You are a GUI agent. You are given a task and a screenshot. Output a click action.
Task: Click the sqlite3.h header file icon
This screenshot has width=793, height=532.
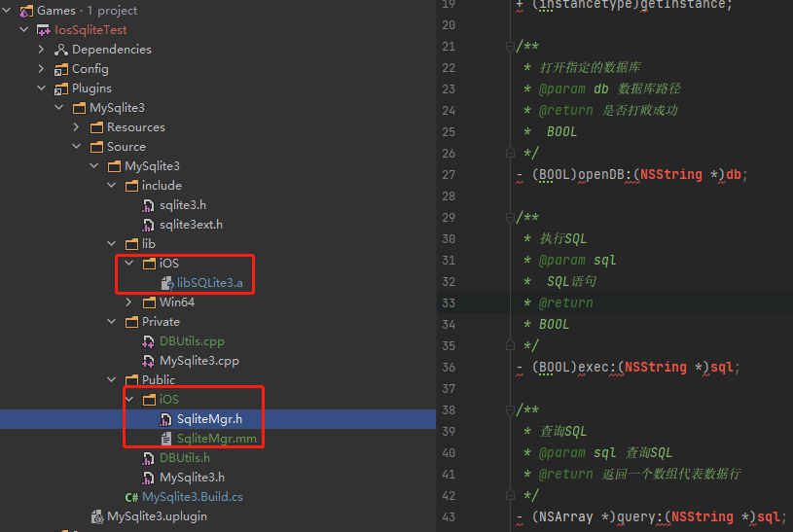(x=149, y=205)
